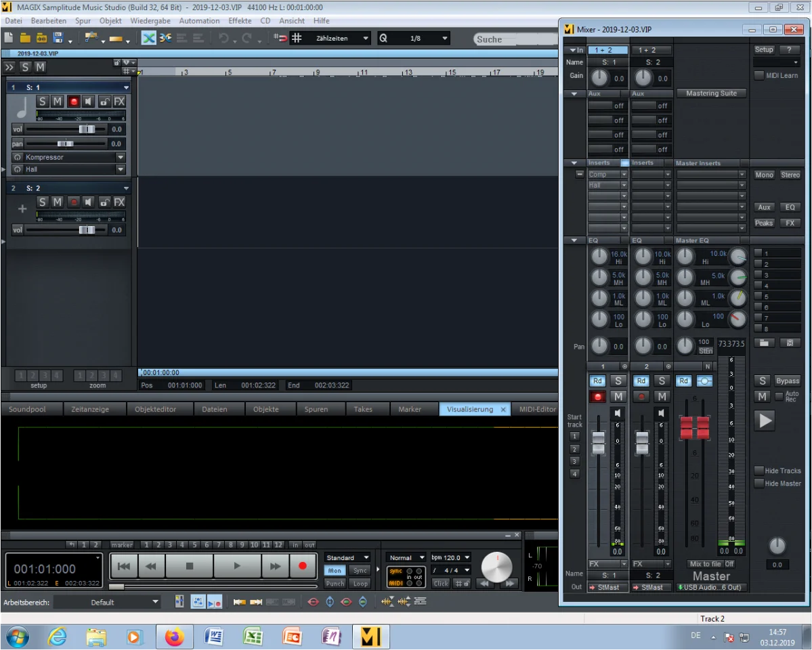The width and height of the screenshot is (812, 650).
Task: Switch to the Soundpool tab
Action: point(31,409)
